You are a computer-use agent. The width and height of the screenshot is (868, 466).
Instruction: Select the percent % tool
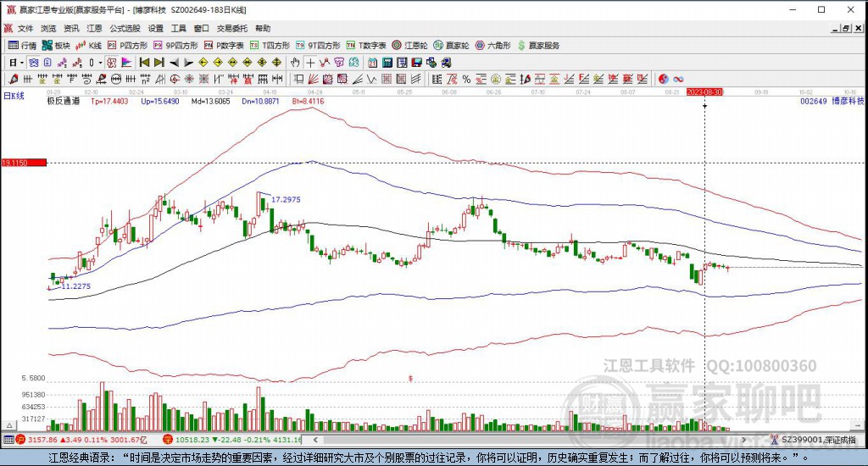(x=467, y=79)
